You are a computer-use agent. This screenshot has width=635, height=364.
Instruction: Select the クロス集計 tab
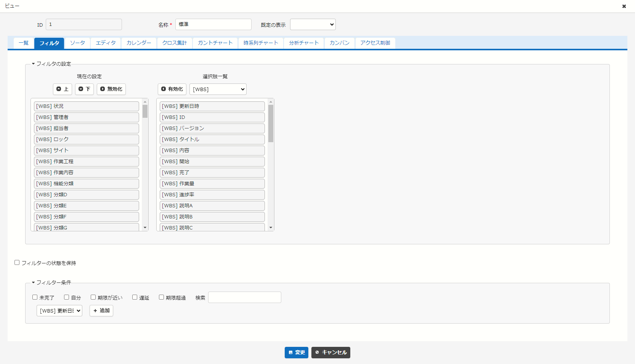click(175, 43)
